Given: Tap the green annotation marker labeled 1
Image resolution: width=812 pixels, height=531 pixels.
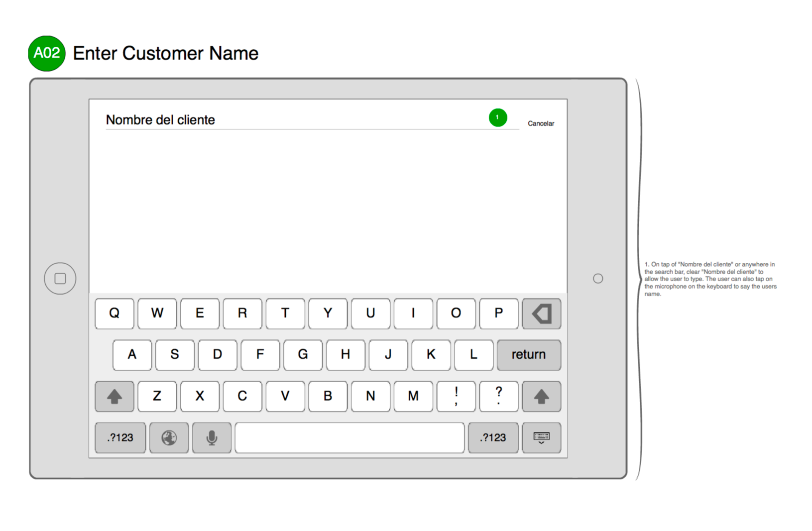Looking at the screenshot, I should pos(497,117).
